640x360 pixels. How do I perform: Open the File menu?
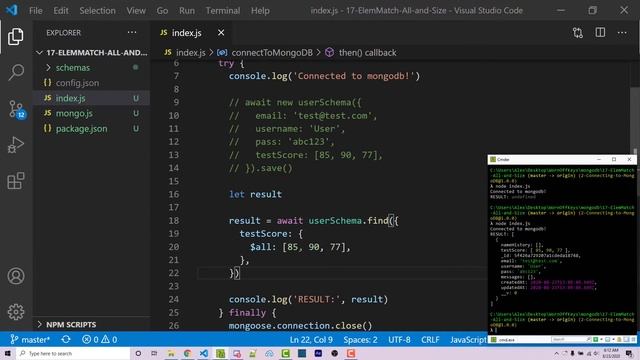pos(36,10)
